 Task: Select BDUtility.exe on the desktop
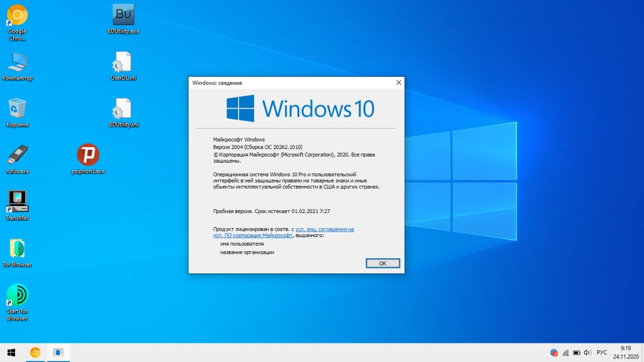[x=123, y=20]
